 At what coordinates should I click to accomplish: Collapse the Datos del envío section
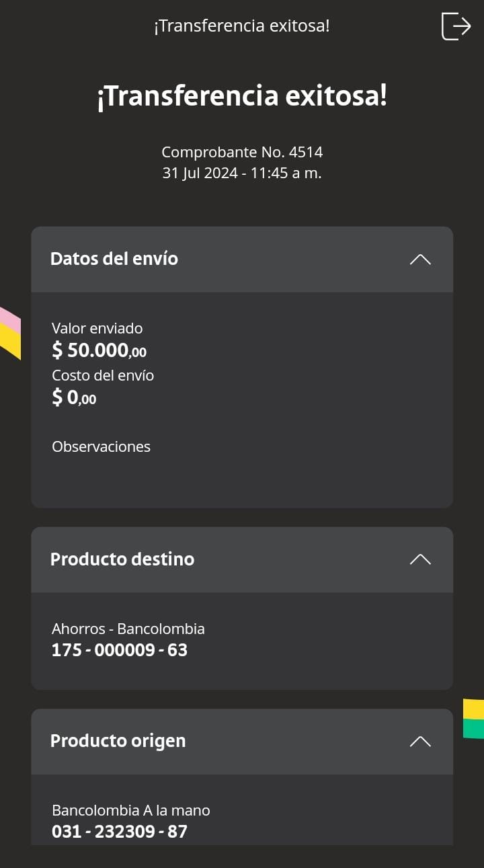click(x=420, y=260)
